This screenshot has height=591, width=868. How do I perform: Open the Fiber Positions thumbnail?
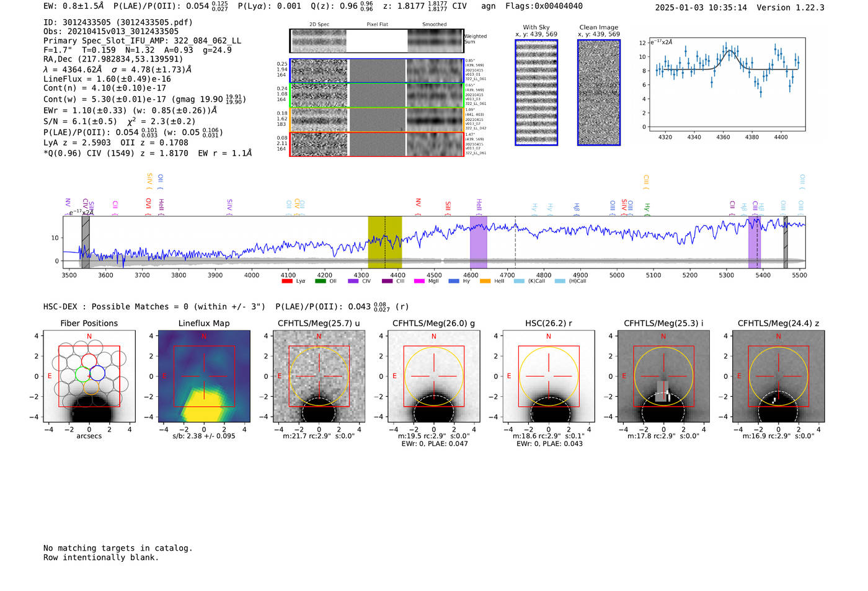(x=89, y=376)
